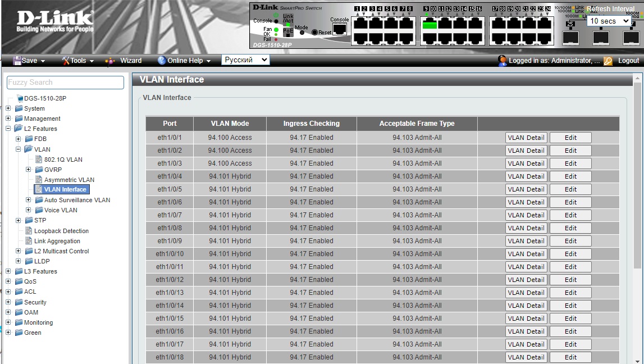Viewport: 644px width, 364px height.
Task: Click the Console port on switch panel
Action: 339,29
